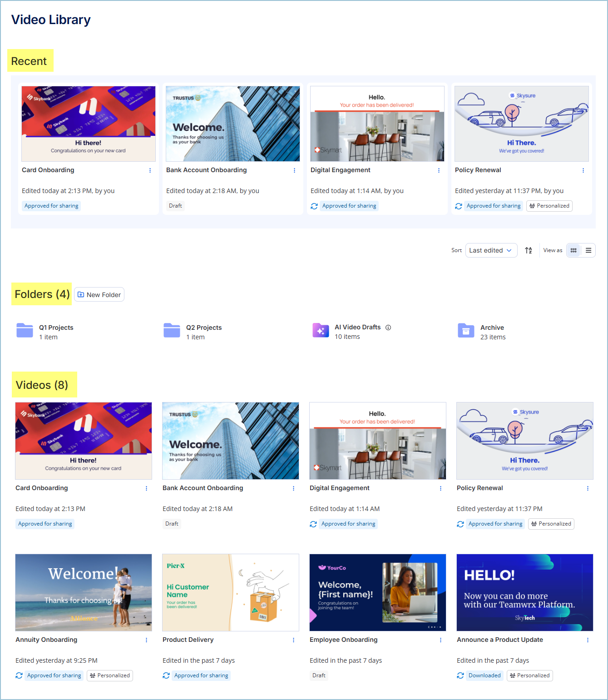Reverse the sort order with the A-Z icon
This screenshot has width=608, height=700.
(x=529, y=250)
